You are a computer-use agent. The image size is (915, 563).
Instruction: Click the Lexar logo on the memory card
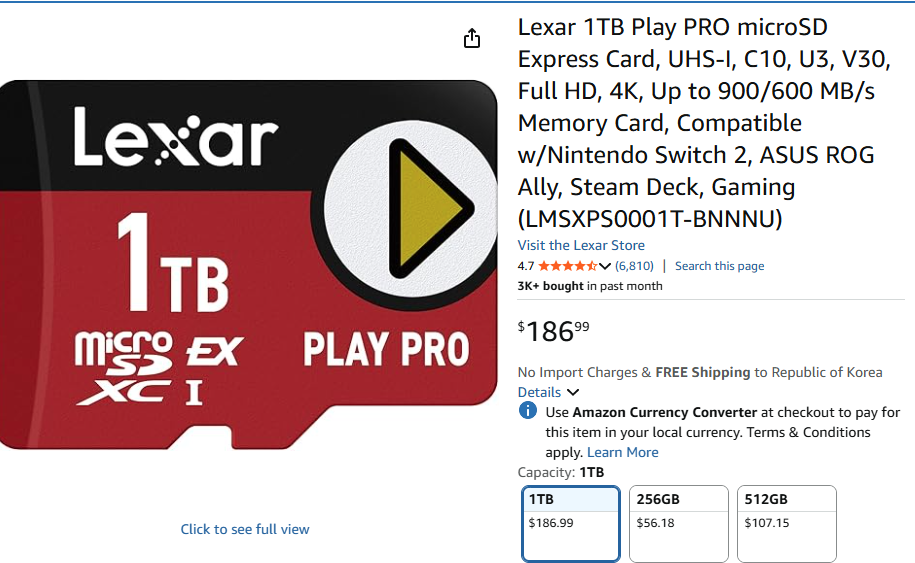(x=175, y=139)
